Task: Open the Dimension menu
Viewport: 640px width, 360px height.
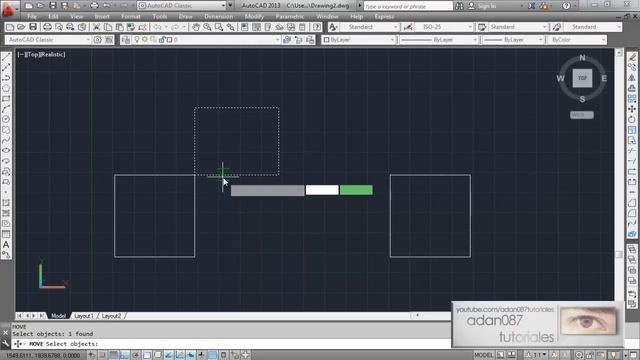Action: pyautogui.click(x=218, y=16)
